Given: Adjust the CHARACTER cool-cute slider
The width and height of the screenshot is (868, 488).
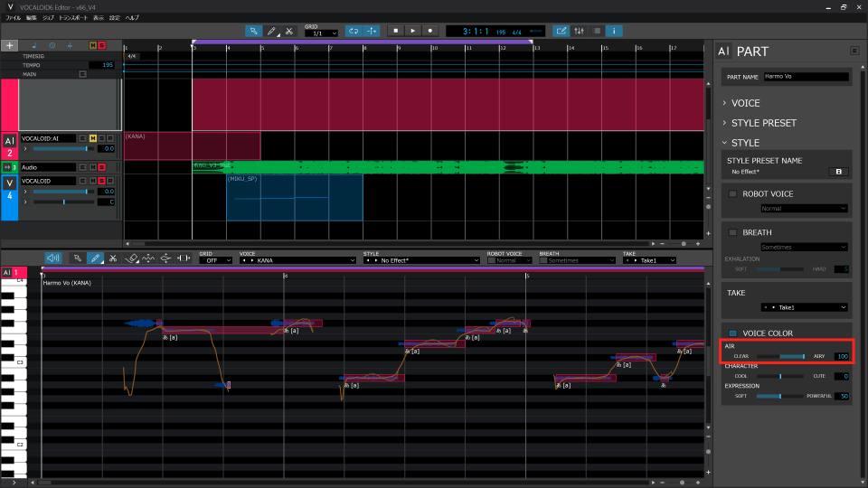Looking at the screenshot, I should (x=780, y=376).
